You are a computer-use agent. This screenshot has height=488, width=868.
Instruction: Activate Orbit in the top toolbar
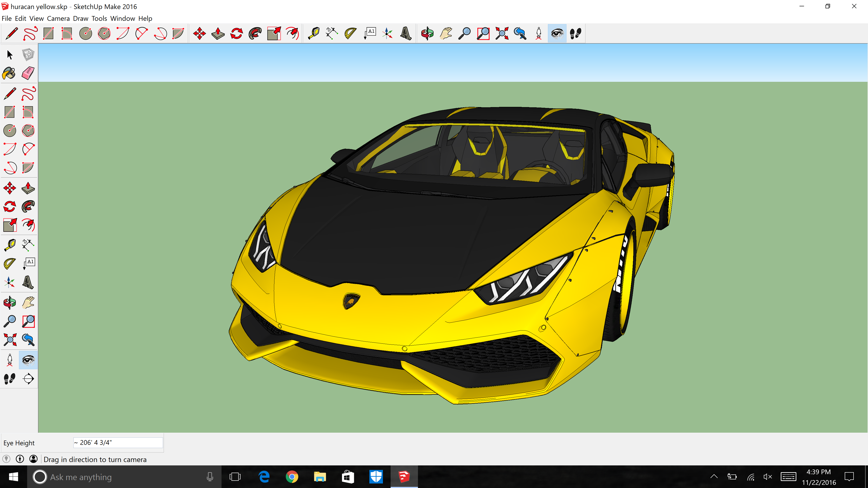(x=427, y=33)
